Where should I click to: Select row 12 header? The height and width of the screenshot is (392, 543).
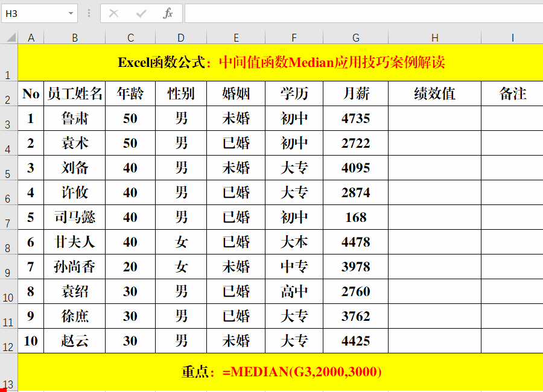point(8,341)
